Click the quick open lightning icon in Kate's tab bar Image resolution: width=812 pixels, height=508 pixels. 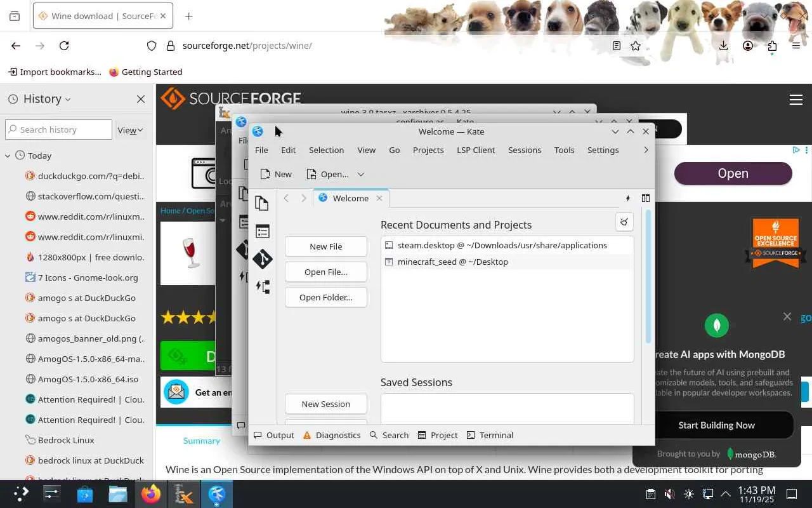628,198
